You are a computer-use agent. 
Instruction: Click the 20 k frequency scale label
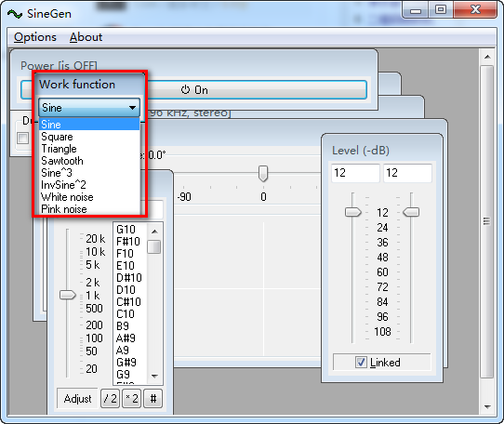click(x=95, y=239)
